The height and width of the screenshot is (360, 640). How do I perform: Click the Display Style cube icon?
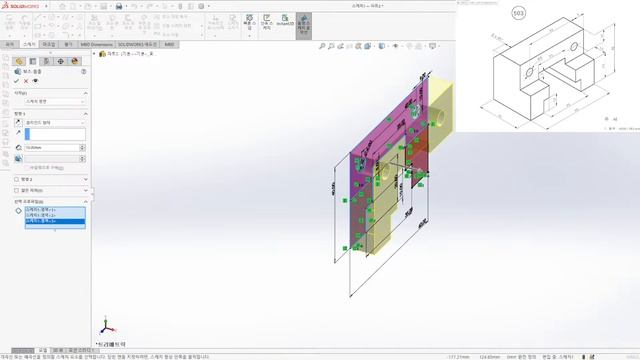(381, 46)
